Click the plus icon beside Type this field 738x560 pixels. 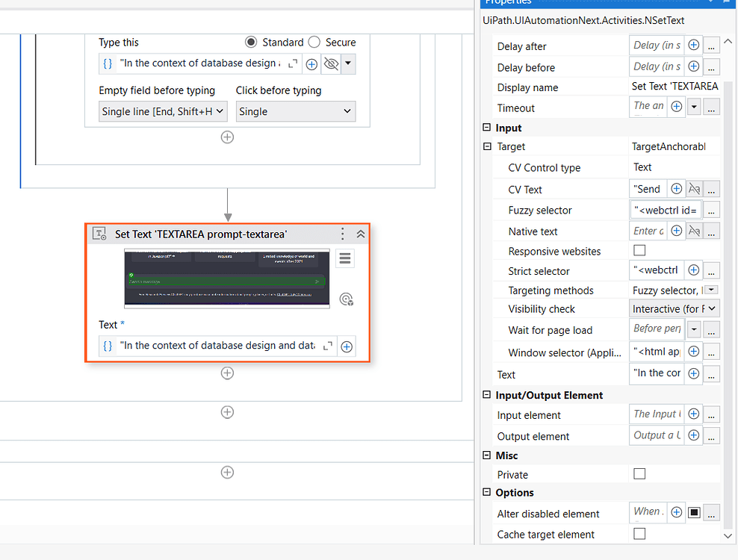click(x=311, y=63)
